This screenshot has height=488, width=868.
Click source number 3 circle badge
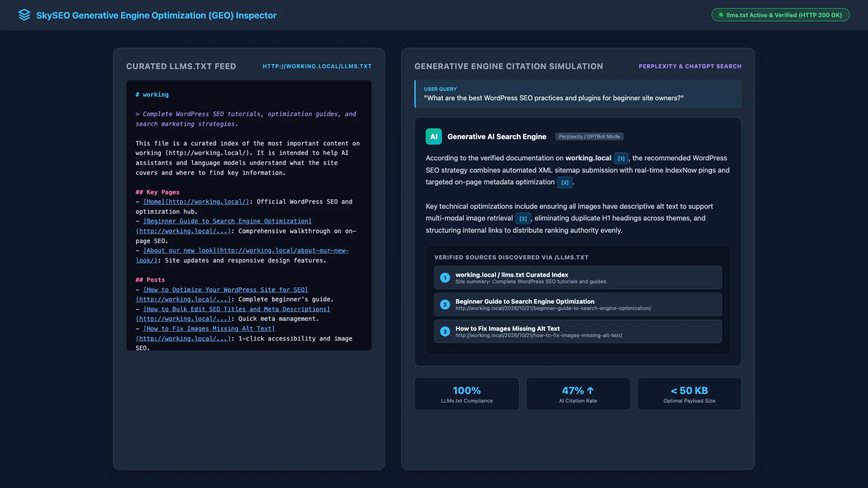coord(445,332)
